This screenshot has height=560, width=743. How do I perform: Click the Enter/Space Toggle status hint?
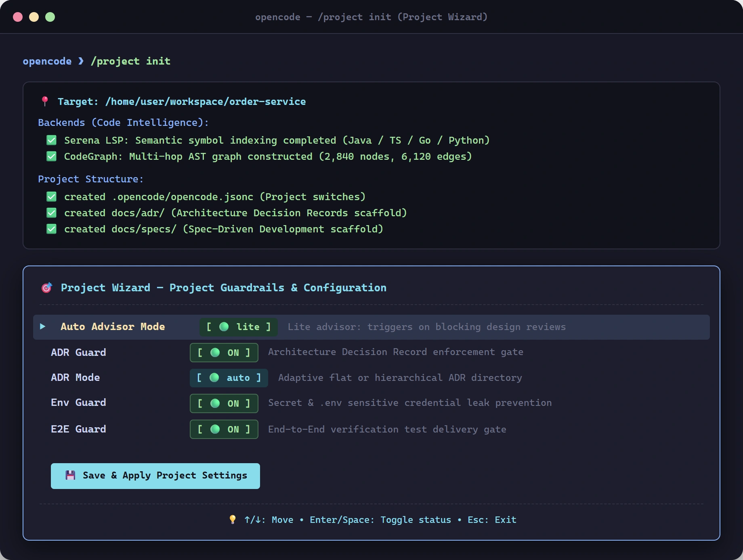(x=380, y=520)
